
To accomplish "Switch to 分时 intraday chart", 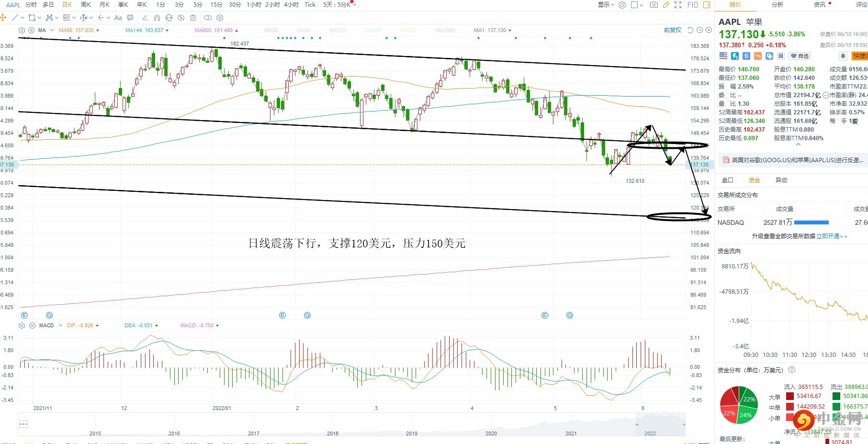I will [x=31, y=5].
